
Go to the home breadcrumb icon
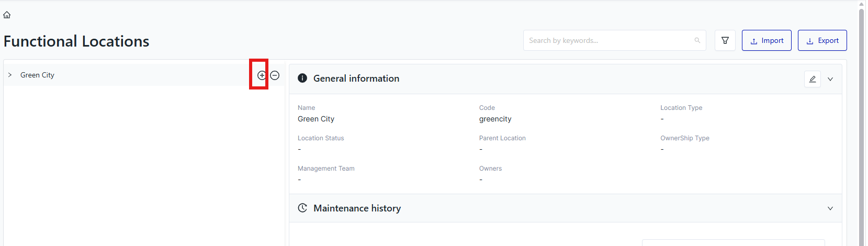(x=7, y=15)
